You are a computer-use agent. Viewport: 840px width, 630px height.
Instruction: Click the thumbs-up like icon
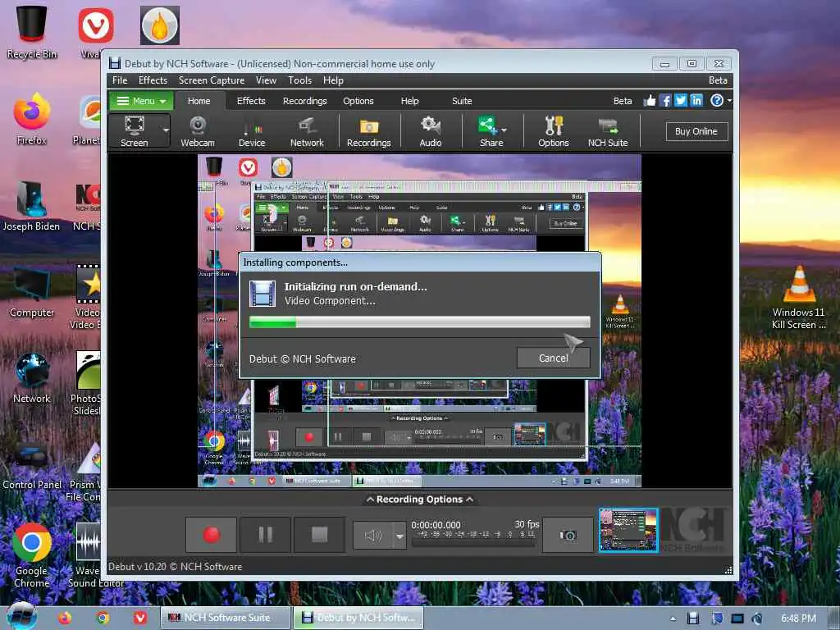(650, 100)
